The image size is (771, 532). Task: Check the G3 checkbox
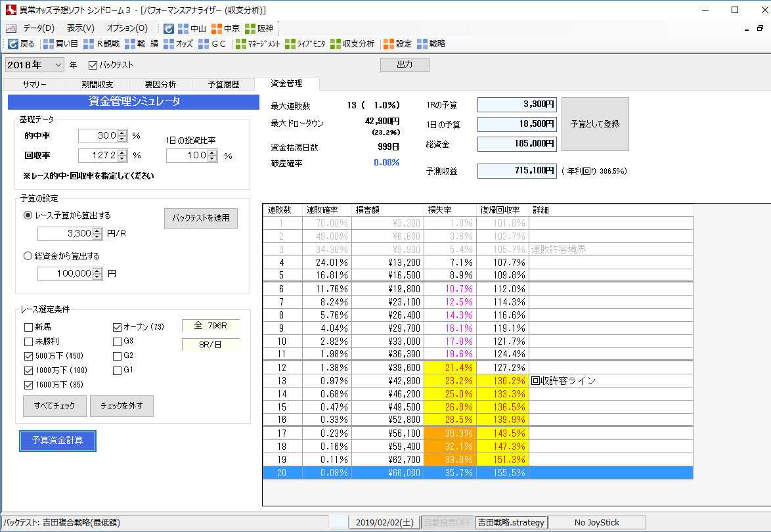point(117,342)
